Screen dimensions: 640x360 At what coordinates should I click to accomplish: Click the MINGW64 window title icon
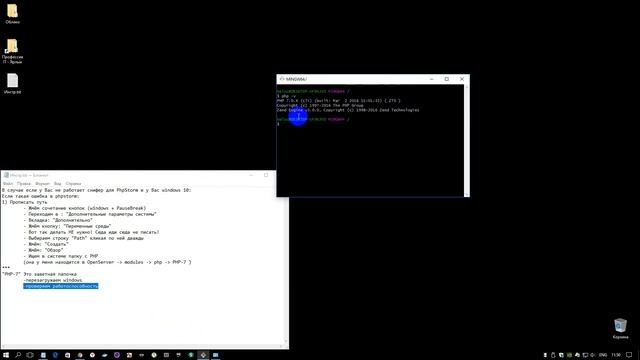tap(282, 79)
